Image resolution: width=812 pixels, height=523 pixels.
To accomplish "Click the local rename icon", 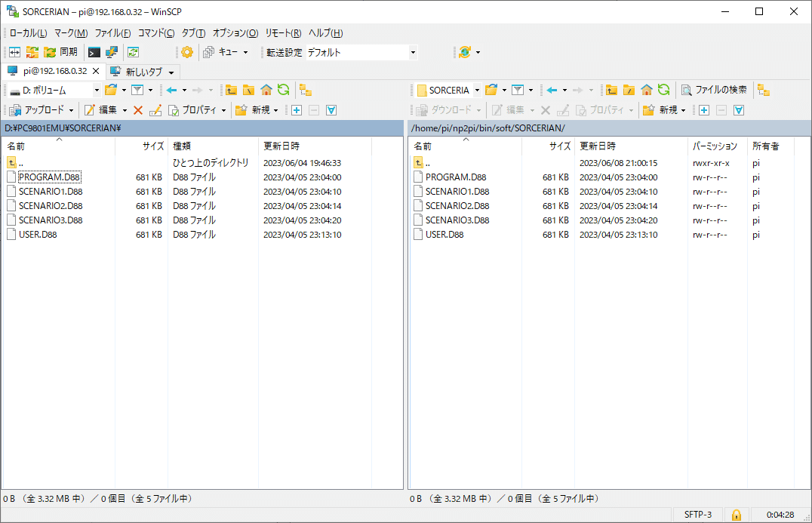I will click(155, 109).
